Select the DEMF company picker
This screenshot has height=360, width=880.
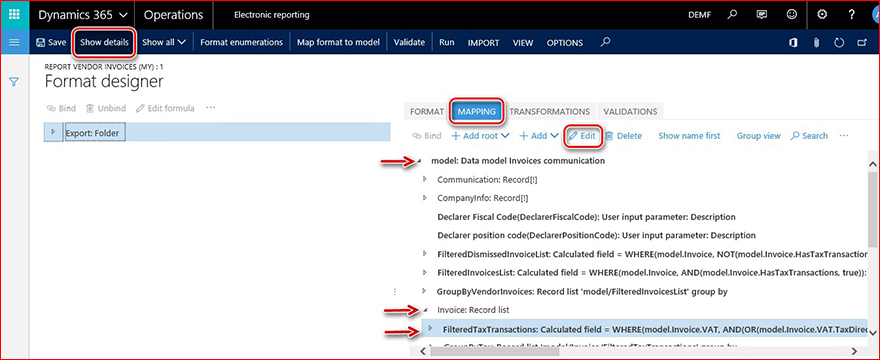(699, 15)
